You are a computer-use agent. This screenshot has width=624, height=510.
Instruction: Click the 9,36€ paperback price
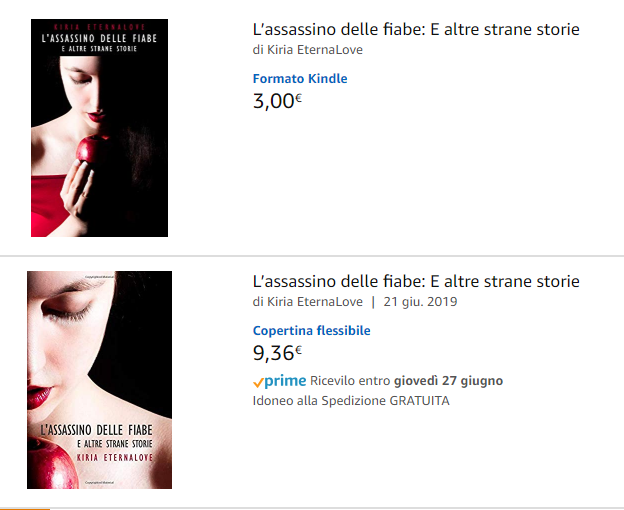(277, 352)
